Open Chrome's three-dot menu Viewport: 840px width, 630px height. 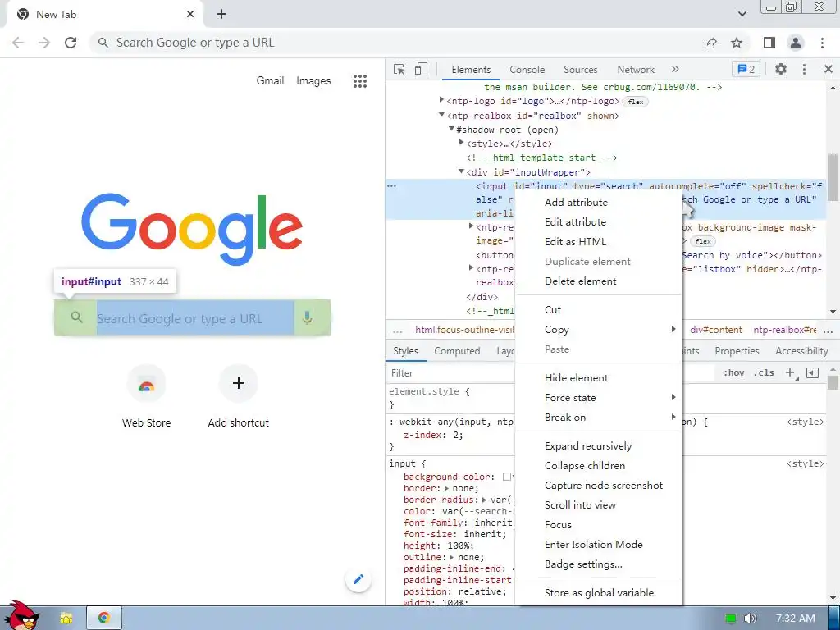(822, 43)
